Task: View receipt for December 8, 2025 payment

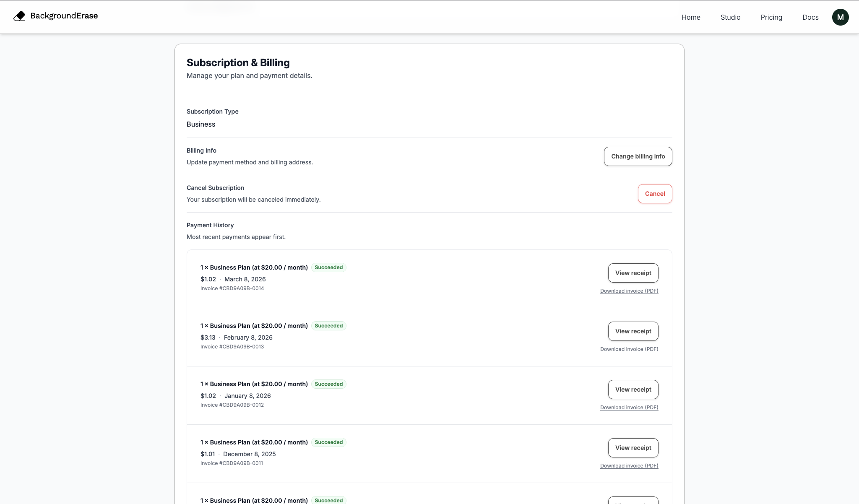Action: [x=633, y=448]
